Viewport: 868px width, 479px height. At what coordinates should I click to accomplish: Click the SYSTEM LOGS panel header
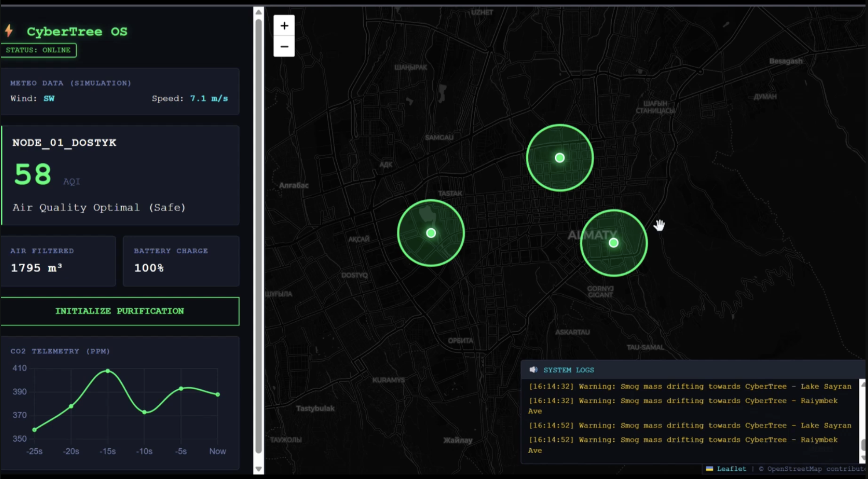click(693, 370)
